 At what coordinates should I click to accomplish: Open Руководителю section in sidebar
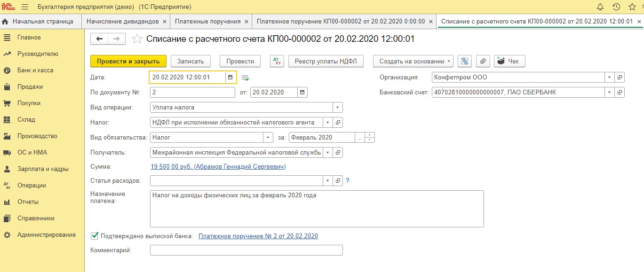tap(38, 54)
